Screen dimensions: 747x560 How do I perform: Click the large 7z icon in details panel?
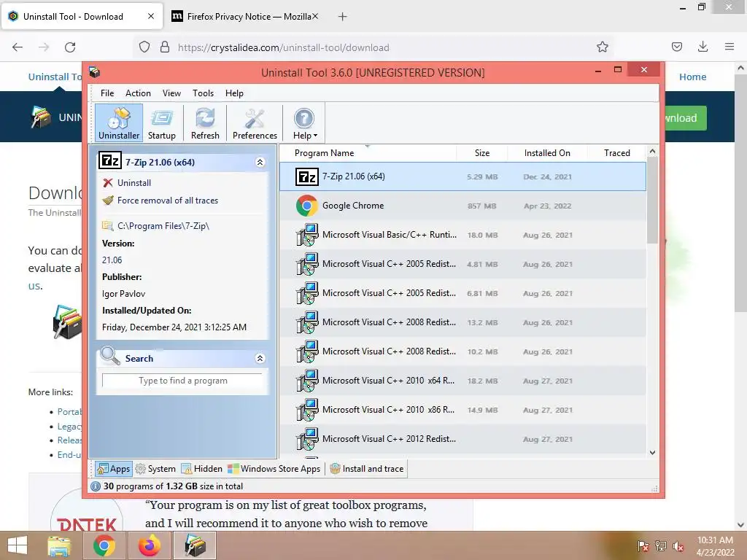110,161
